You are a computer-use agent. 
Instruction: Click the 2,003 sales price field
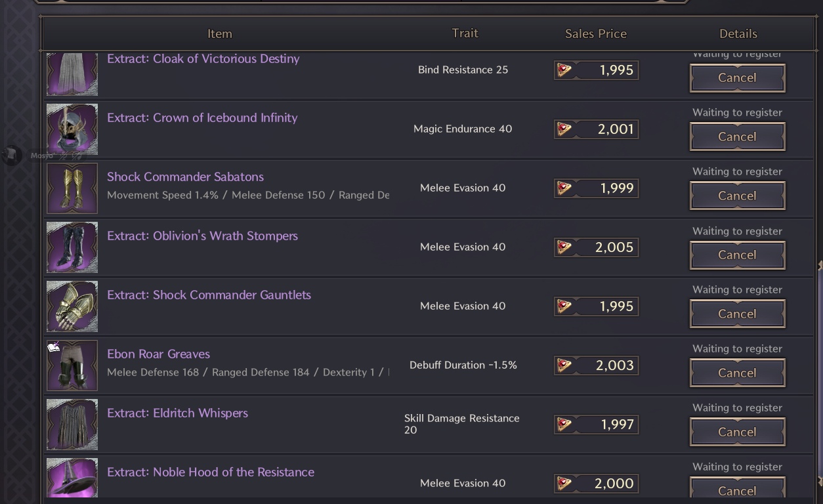coord(596,366)
